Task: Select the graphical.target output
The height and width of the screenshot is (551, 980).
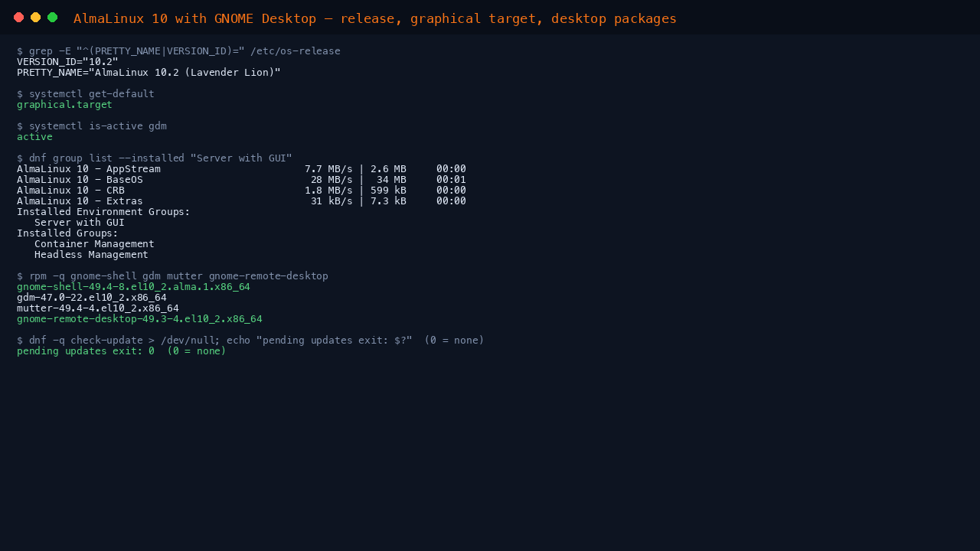Action: (x=64, y=105)
